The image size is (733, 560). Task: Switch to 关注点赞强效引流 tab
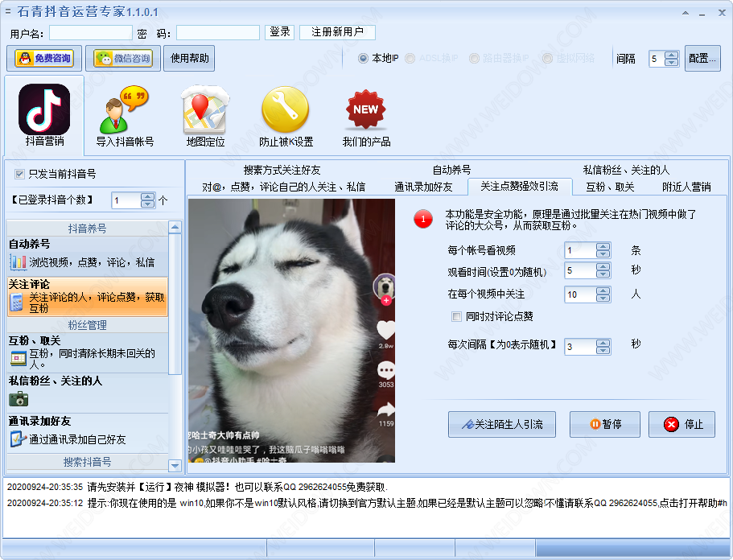click(519, 187)
